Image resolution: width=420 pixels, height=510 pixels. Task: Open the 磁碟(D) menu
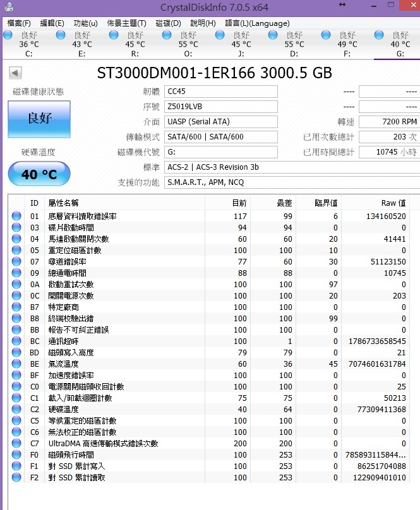point(169,23)
